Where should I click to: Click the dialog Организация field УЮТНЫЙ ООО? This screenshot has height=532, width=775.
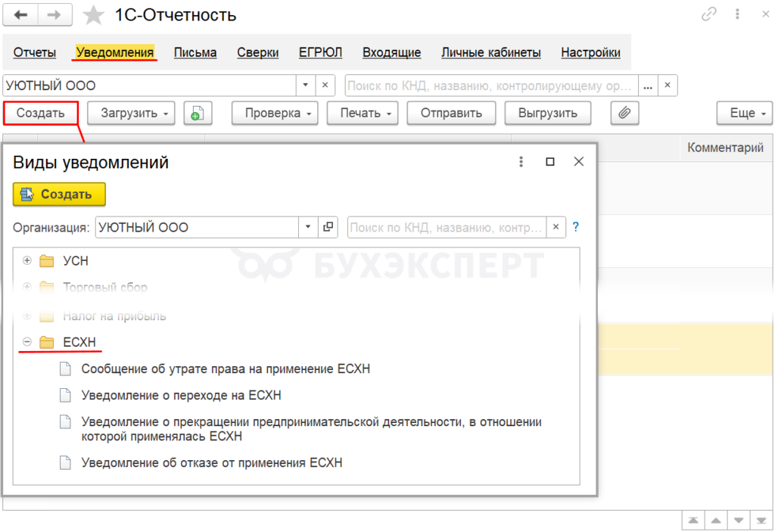point(198,227)
